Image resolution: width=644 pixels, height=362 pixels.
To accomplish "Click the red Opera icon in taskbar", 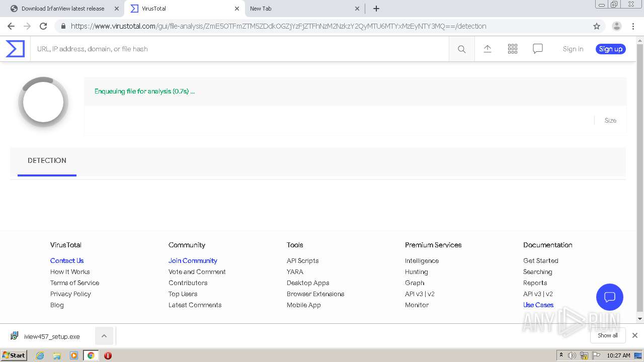I will [x=108, y=355].
